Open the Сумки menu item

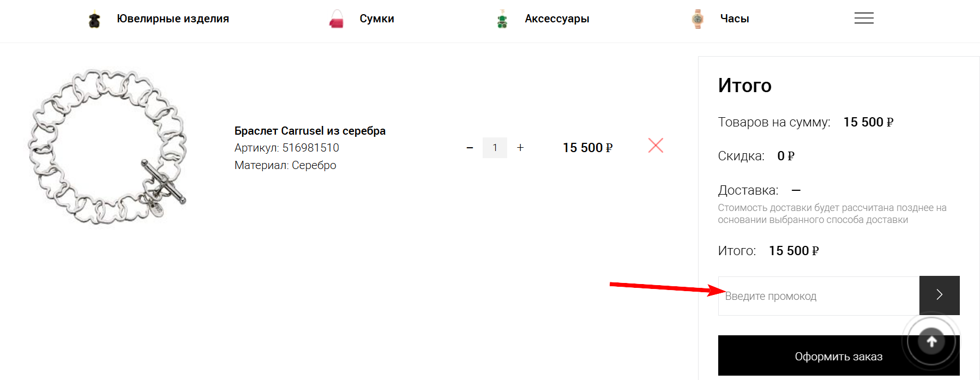click(x=376, y=18)
